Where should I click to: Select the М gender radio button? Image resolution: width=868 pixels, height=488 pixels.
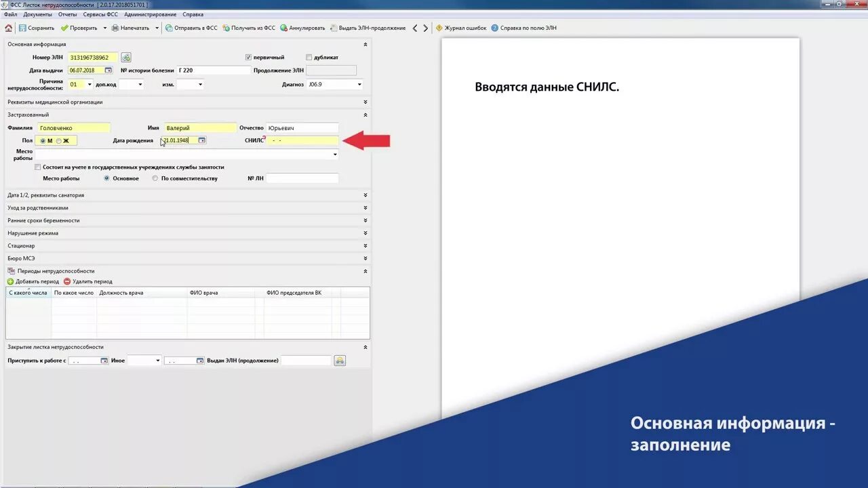pos(43,141)
